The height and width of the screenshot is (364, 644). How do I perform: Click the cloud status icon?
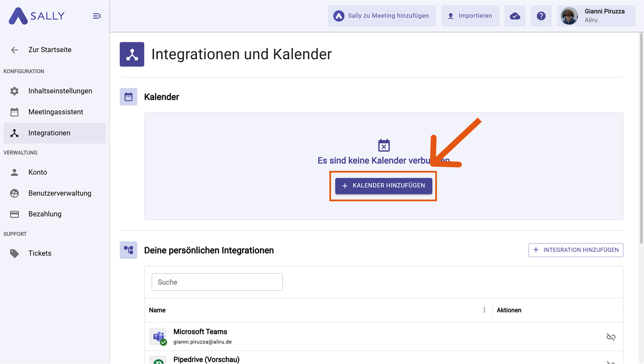515,16
